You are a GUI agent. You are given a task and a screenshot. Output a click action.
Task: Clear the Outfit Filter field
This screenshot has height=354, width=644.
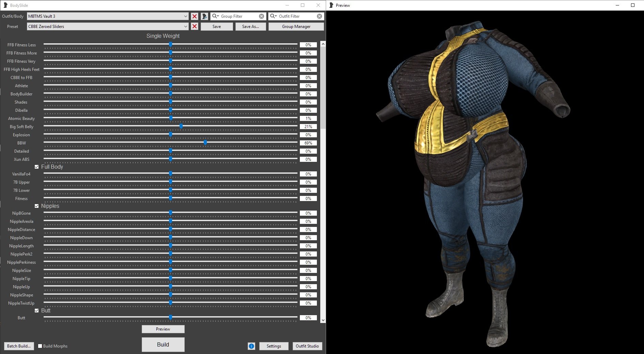319,16
